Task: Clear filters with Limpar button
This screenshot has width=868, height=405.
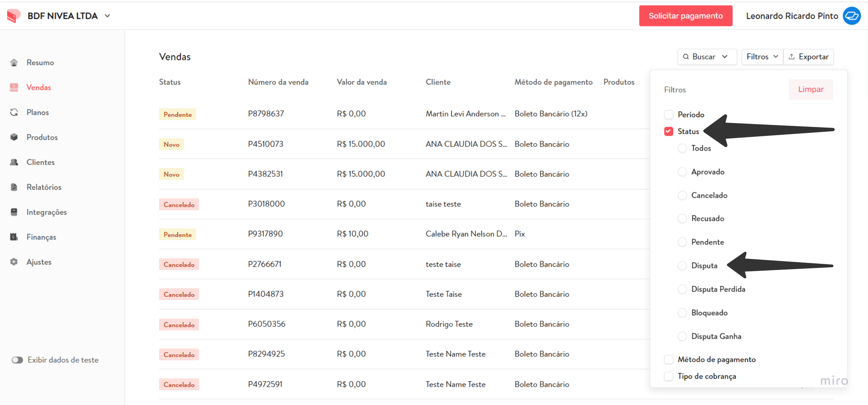Action: tap(811, 90)
